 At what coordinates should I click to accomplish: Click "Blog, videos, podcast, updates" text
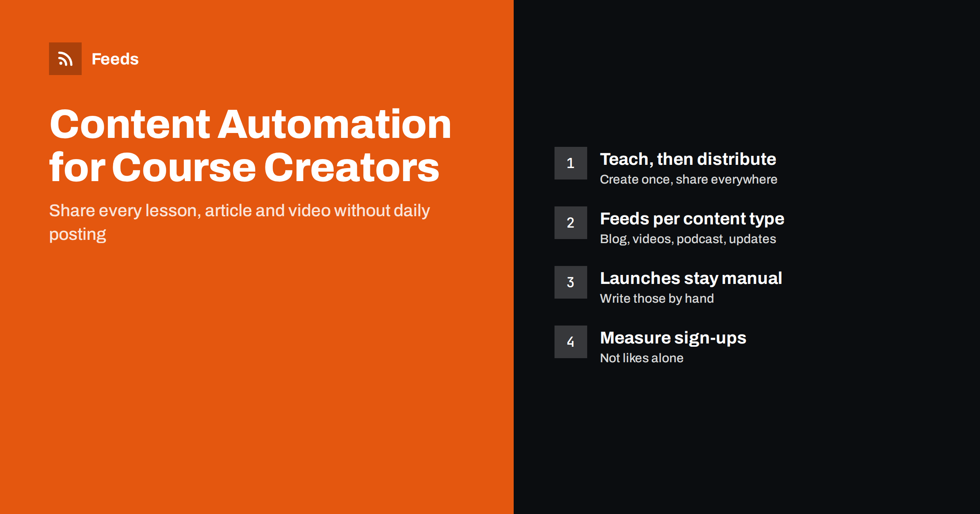click(688, 239)
